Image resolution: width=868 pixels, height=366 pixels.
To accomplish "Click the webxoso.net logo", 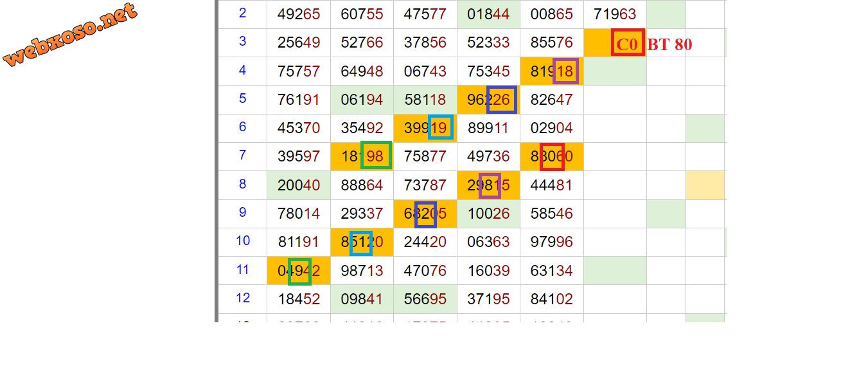I will 71,35.
